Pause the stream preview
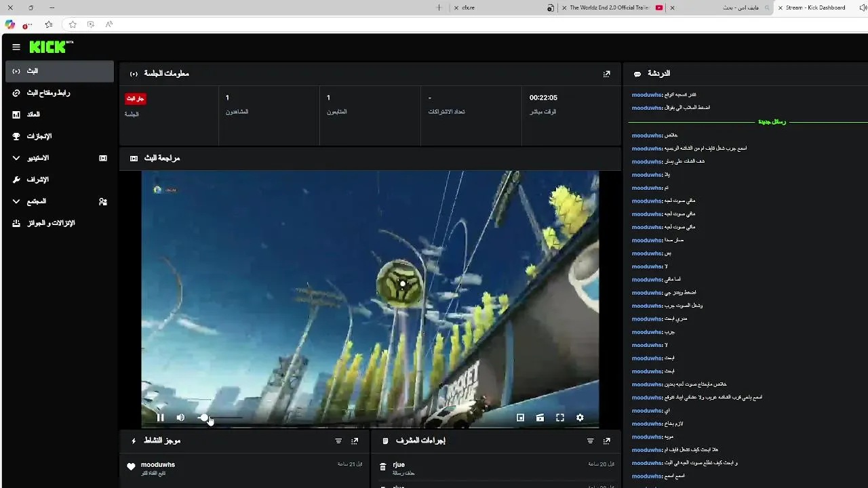The height and width of the screenshot is (488, 868). (x=161, y=418)
